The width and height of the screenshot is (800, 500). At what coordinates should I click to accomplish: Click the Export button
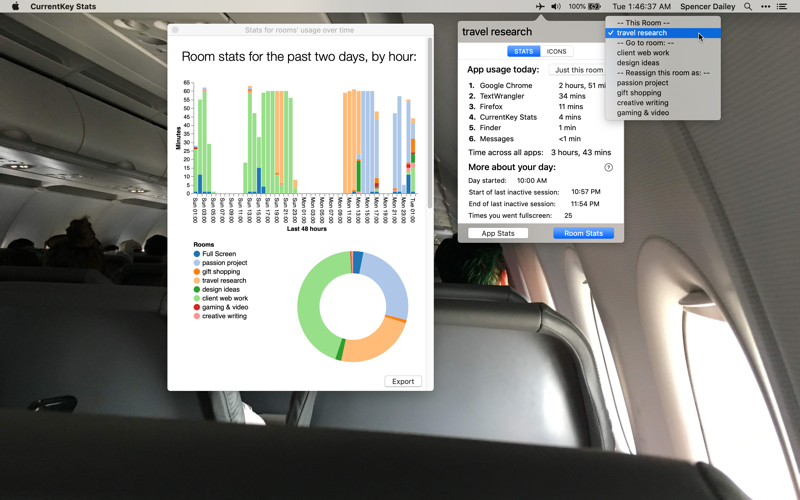[403, 381]
